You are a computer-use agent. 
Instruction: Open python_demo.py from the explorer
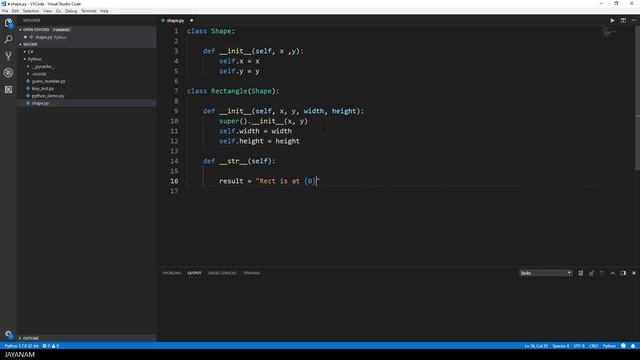click(x=48, y=96)
